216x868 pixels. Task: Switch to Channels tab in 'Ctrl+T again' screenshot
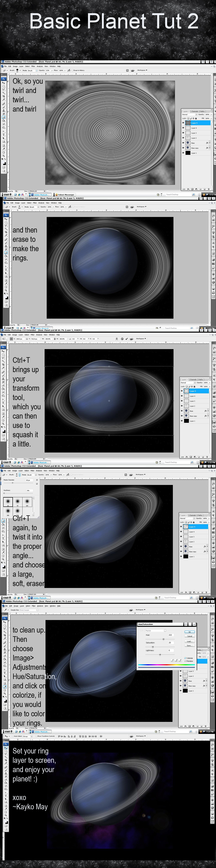[x=192, y=515]
